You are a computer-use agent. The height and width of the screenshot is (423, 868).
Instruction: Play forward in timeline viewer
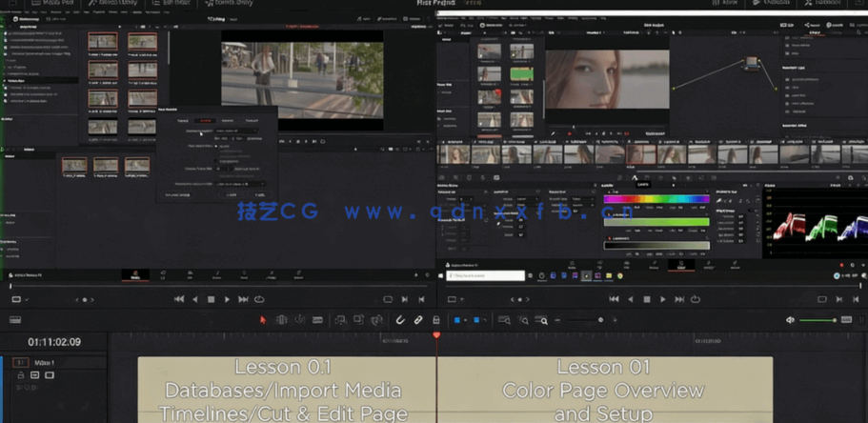point(662,299)
